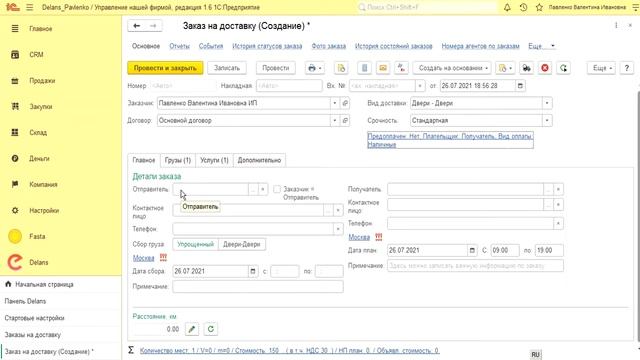The image size is (640, 360).
Task: Click the sender Москва city link
Action: [144, 258]
